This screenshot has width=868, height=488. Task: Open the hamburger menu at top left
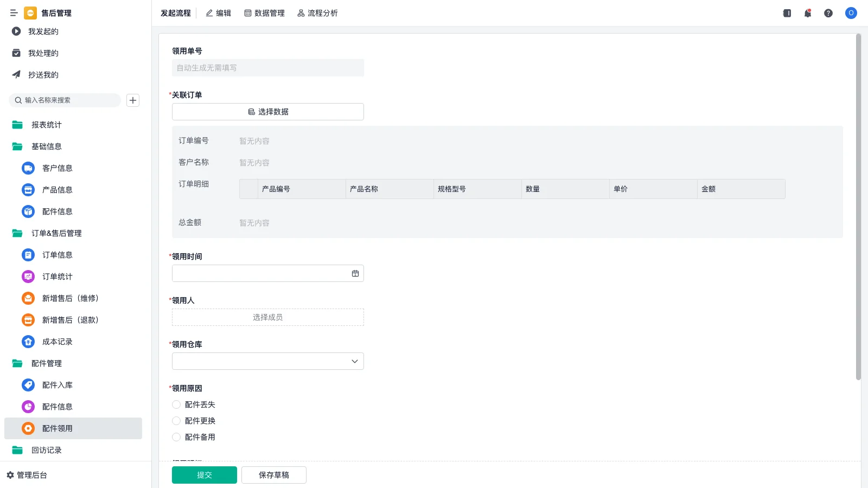click(x=14, y=13)
